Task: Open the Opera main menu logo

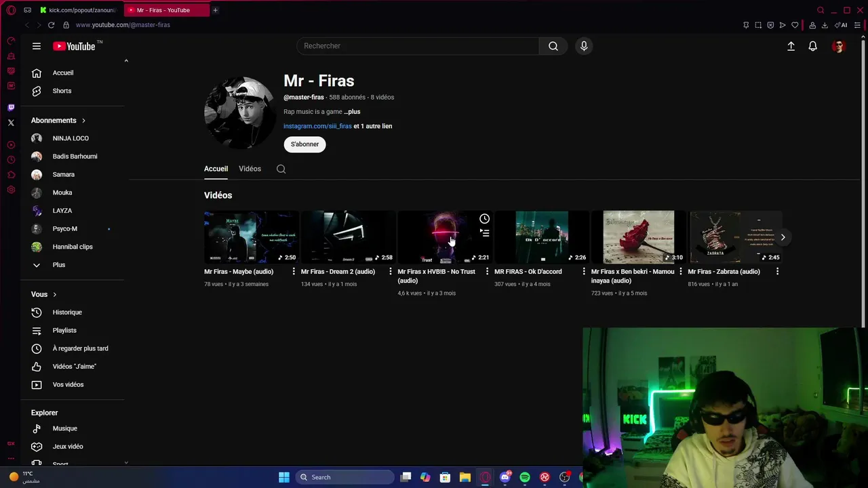Action: click(x=11, y=10)
